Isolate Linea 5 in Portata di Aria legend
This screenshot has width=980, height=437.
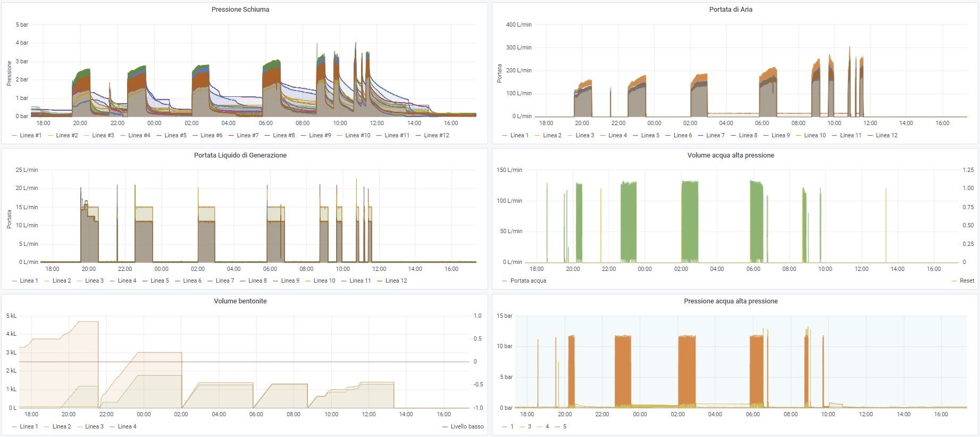tap(650, 135)
